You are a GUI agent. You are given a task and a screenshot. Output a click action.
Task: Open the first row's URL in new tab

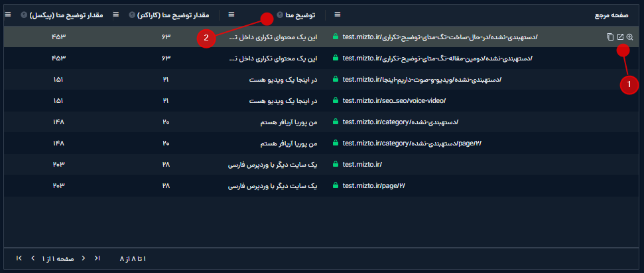pyautogui.click(x=620, y=37)
